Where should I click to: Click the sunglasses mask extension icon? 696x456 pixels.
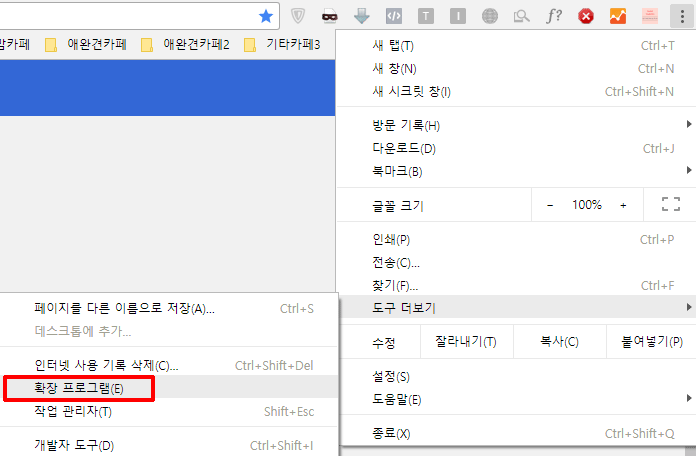[x=329, y=17]
